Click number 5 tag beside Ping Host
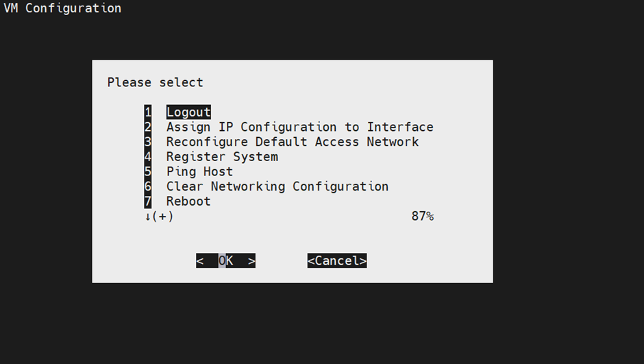The image size is (644, 364). click(x=147, y=171)
